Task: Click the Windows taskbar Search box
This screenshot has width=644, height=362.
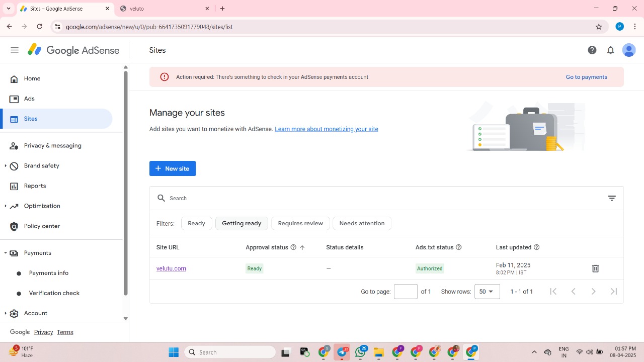Action: [230, 352]
